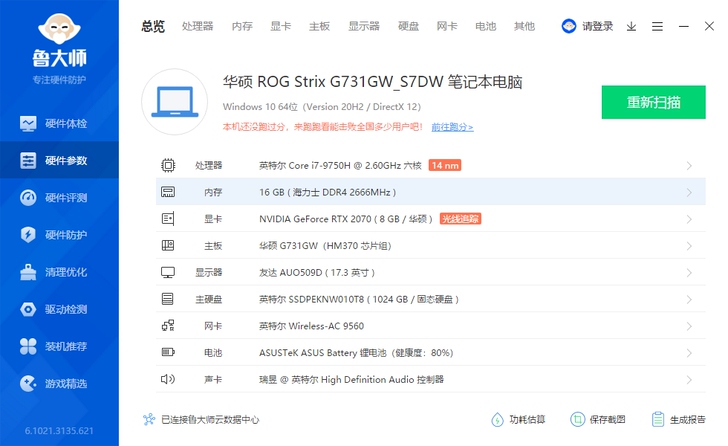Viewport: 728px width, 446px height.
Task: Expand the 主硬盘 row chevron
Action: [x=689, y=299]
